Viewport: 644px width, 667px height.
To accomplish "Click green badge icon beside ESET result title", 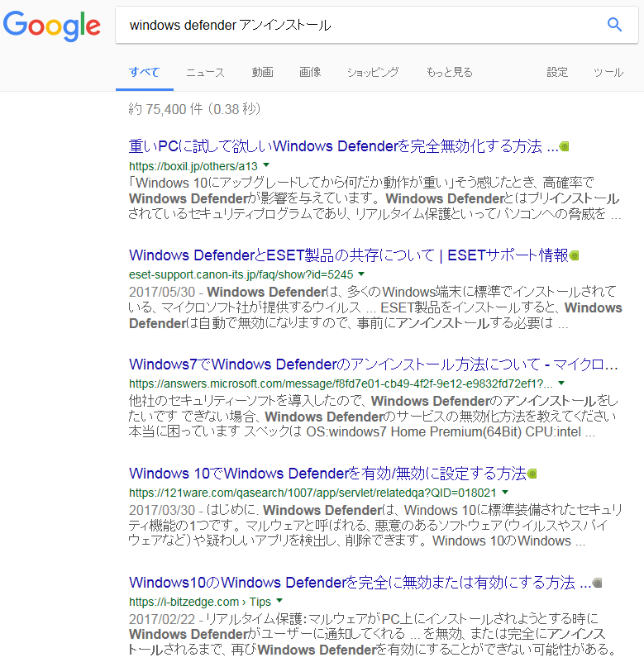I will coord(575,255).
